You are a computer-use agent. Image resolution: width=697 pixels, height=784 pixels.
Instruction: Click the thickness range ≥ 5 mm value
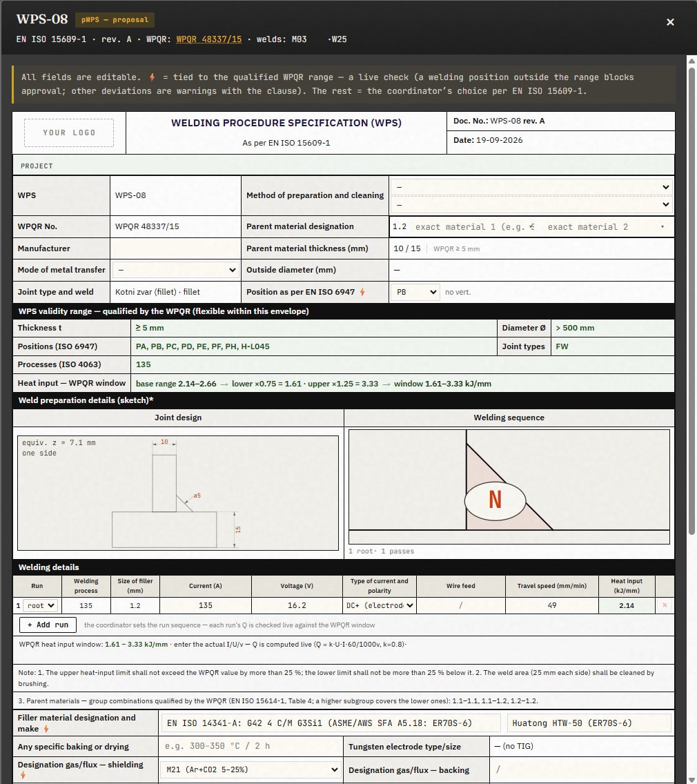[150, 328]
